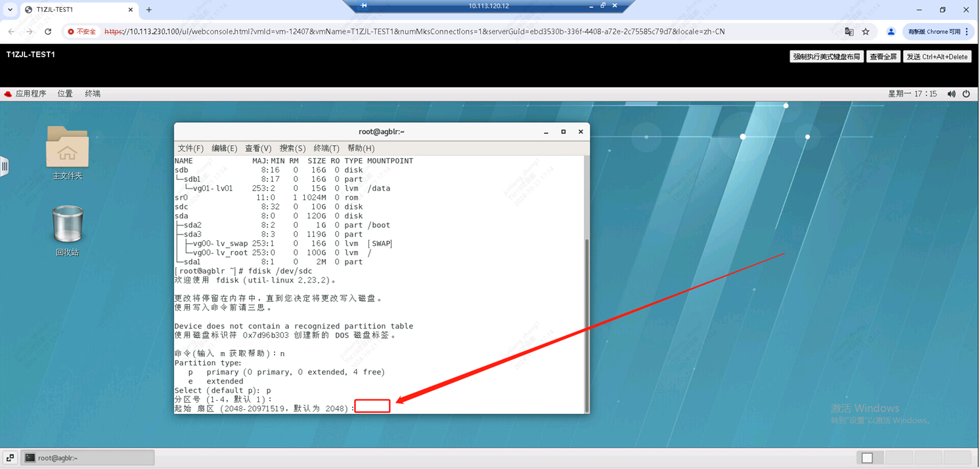Image resolution: width=980 pixels, height=469 pixels.
Task: Click the volume speaker icon in top panel
Action: (x=951, y=94)
